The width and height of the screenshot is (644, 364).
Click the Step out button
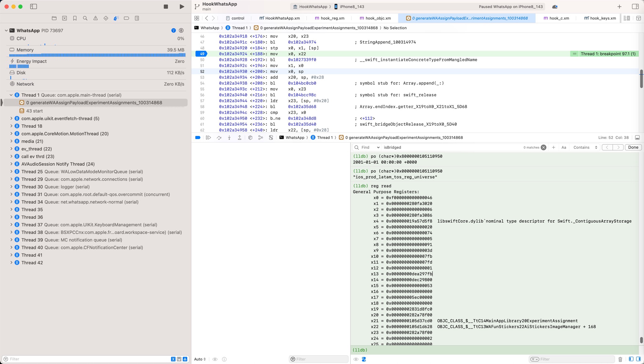239,137
